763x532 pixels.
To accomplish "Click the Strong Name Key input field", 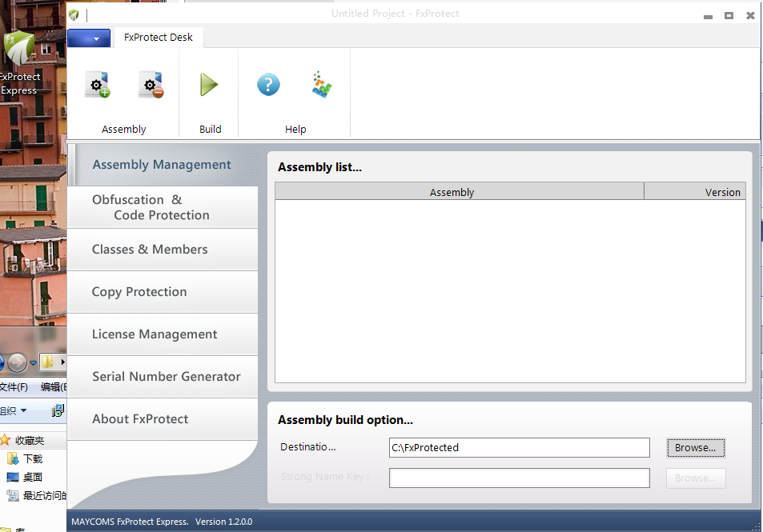I will click(520, 478).
